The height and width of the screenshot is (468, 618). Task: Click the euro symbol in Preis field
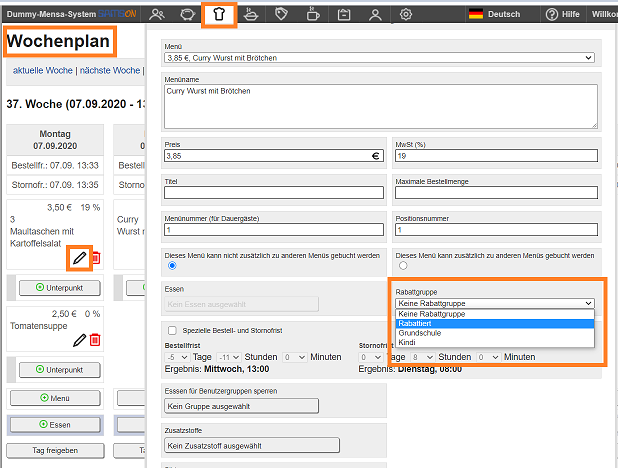click(x=376, y=156)
